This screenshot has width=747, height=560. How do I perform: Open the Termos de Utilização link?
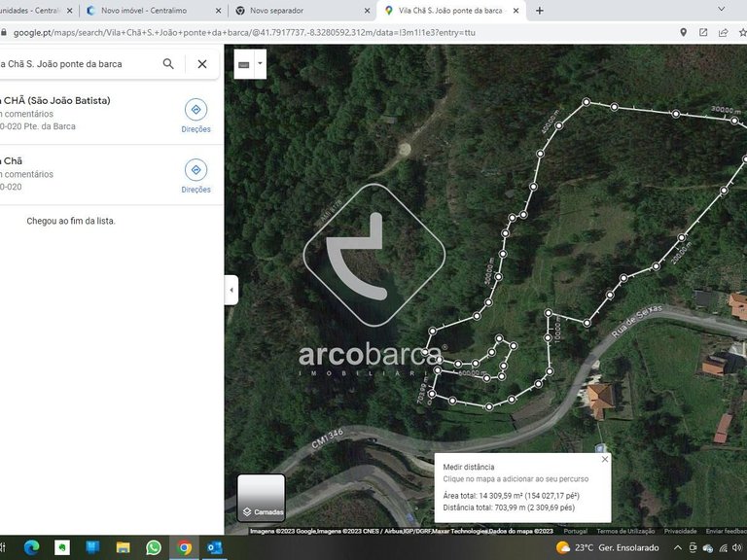[x=625, y=531]
